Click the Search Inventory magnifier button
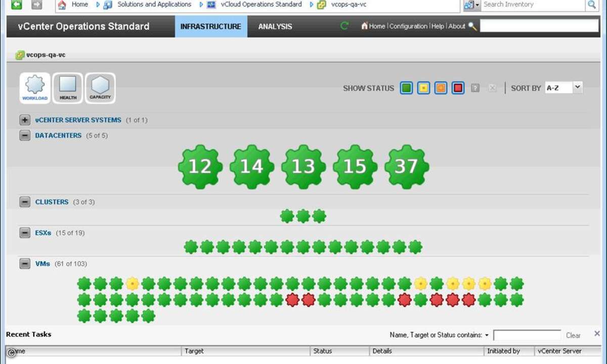The image size is (607, 364). click(592, 5)
